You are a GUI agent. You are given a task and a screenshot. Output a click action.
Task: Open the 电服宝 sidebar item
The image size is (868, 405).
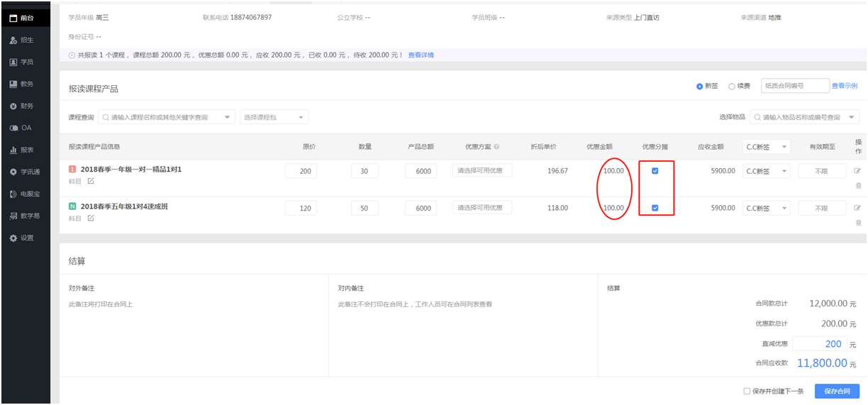click(26, 194)
